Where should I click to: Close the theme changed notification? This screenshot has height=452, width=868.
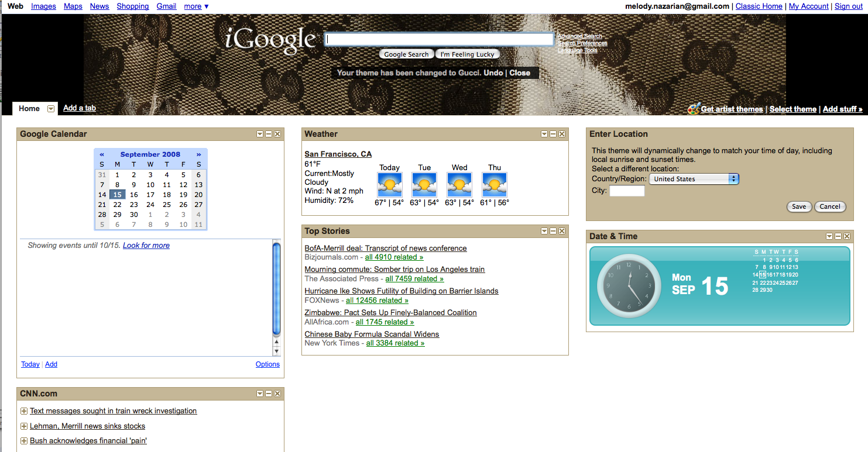pyautogui.click(x=520, y=73)
